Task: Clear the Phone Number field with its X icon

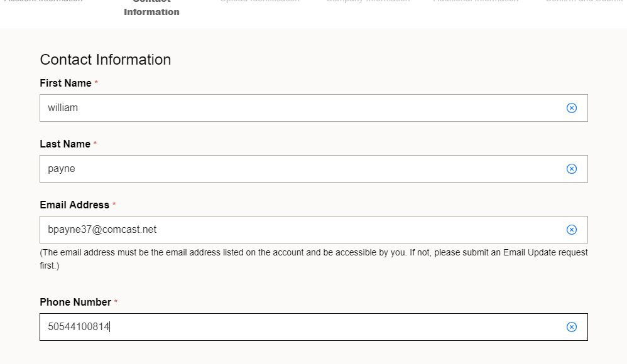Action: point(572,327)
